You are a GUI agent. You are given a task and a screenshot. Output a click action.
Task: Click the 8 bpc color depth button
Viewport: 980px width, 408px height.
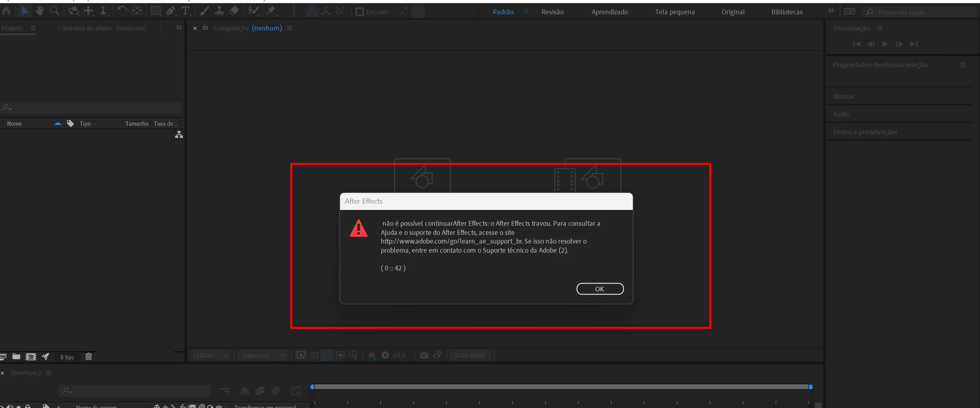67,357
